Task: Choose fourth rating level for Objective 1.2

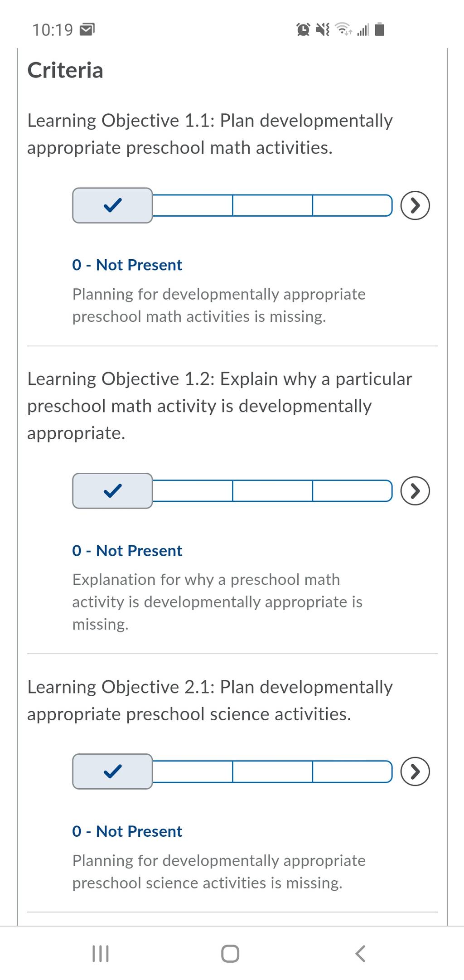Action: point(352,491)
